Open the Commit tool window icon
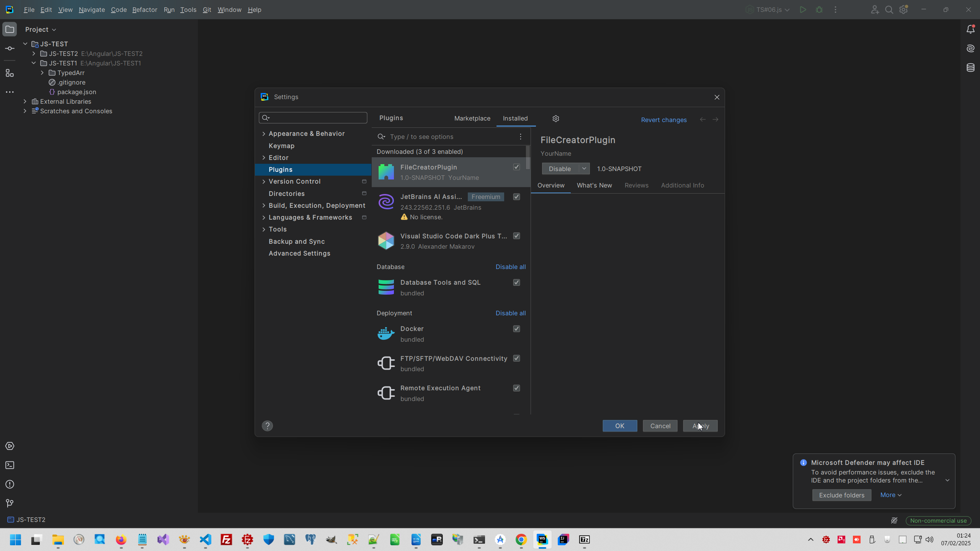980x551 pixels. pyautogui.click(x=10, y=49)
